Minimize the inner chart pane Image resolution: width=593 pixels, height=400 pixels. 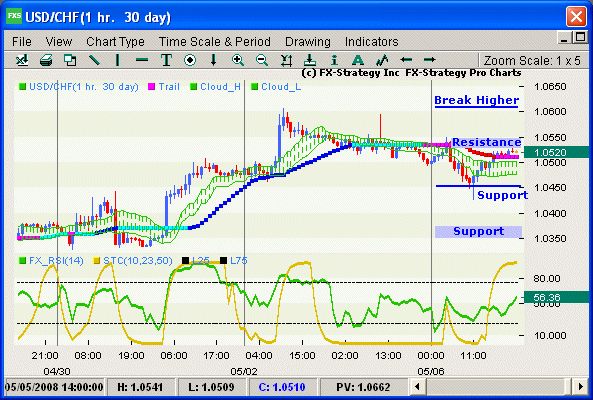click(564, 37)
